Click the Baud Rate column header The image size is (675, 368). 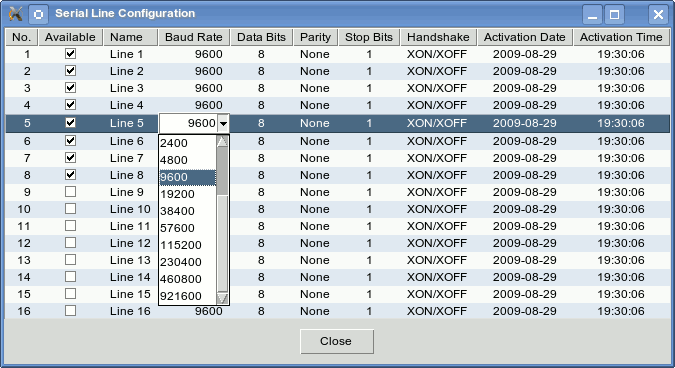[x=194, y=37]
